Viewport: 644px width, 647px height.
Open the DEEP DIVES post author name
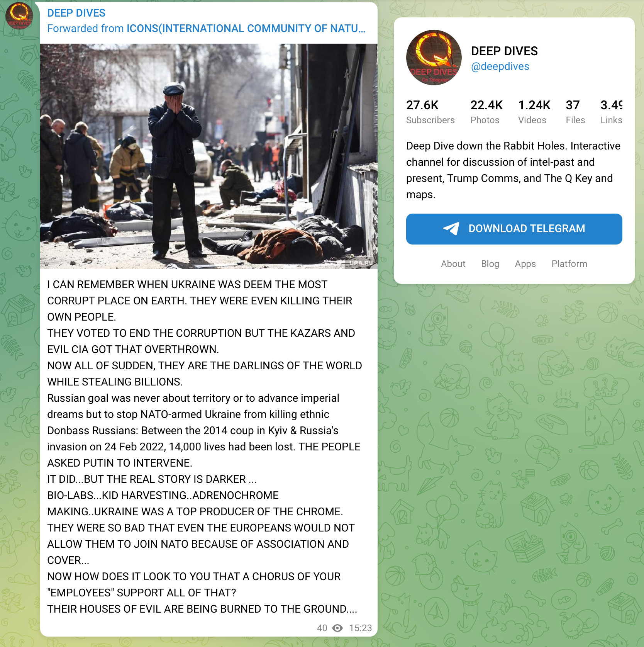76,13
